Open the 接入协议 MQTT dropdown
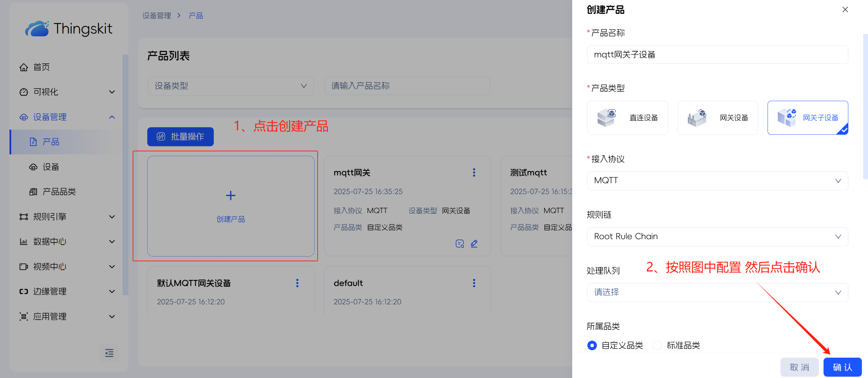The height and width of the screenshot is (378, 868). point(717,181)
